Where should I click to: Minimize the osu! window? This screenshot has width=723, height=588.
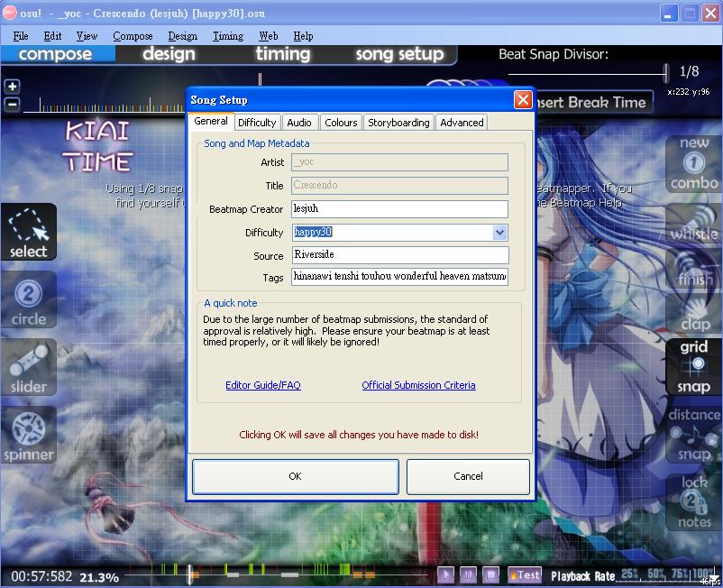668,13
